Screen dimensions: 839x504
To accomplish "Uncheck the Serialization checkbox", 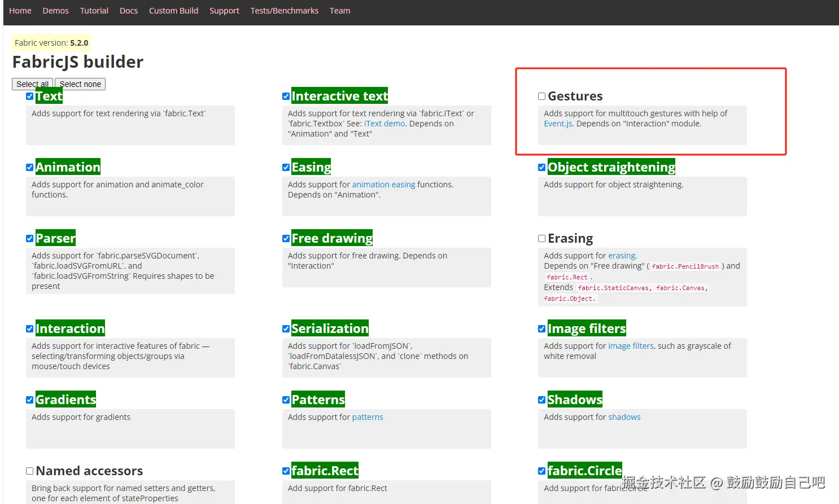I will click(x=286, y=329).
